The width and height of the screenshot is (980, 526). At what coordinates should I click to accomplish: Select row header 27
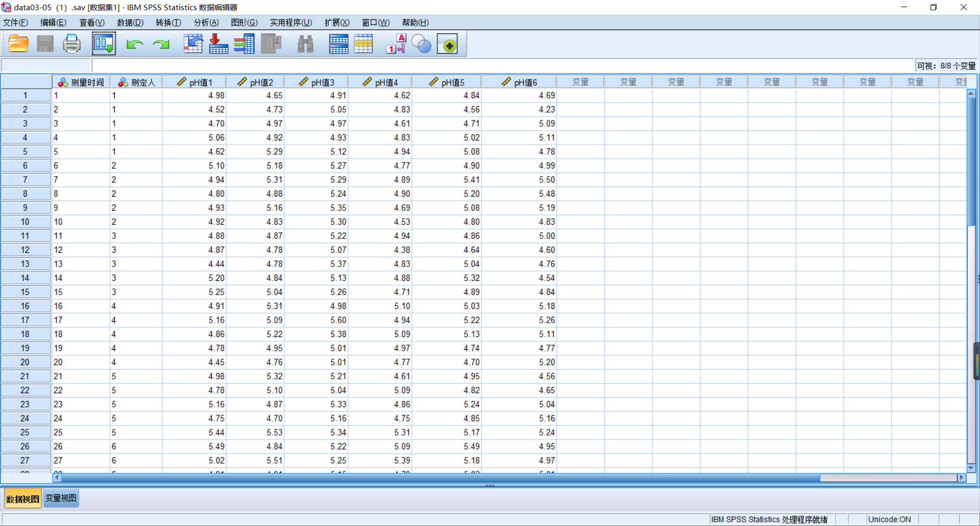(26, 460)
